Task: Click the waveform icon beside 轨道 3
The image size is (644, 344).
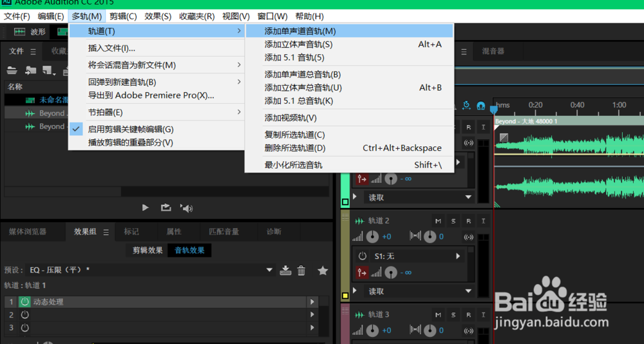Action: point(359,315)
